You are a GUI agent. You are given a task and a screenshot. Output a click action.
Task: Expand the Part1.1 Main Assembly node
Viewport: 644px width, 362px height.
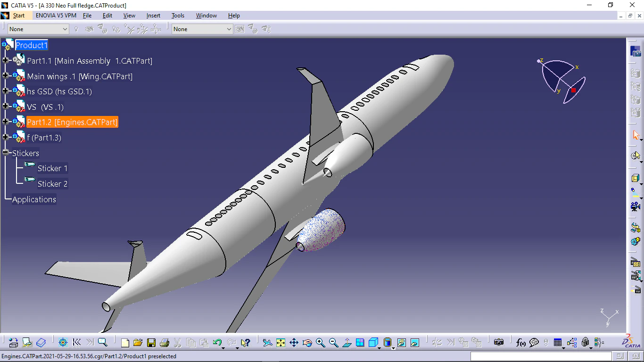6,60
